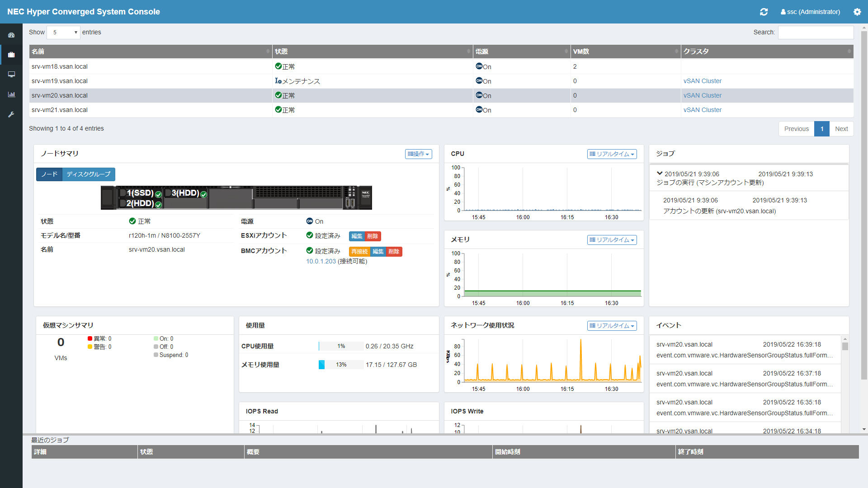The image size is (868, 488).
Task: Click the maintenance status icon for srv-vm19
Action: (278, 81)
